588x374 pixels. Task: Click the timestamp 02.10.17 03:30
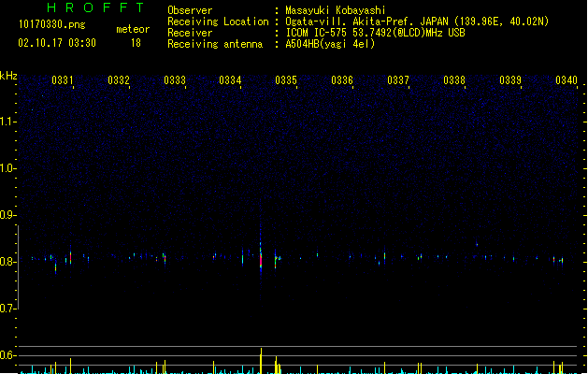[x=57, y=43]
